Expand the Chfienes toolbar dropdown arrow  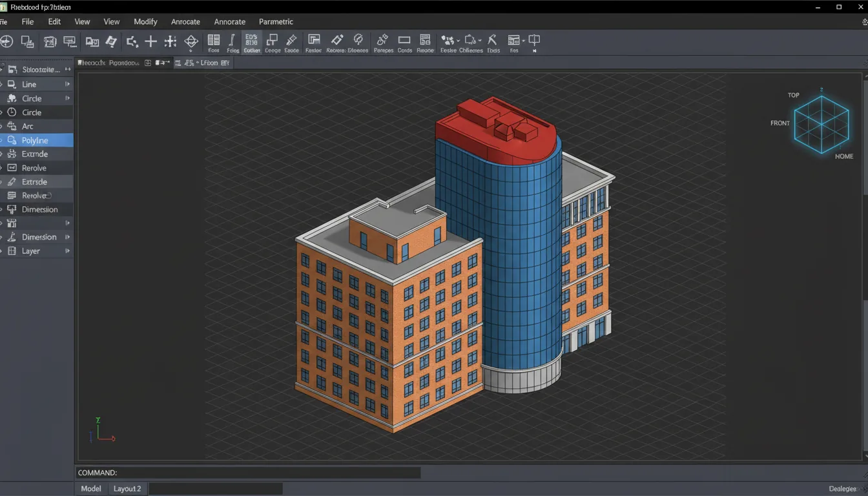point(480,40)
